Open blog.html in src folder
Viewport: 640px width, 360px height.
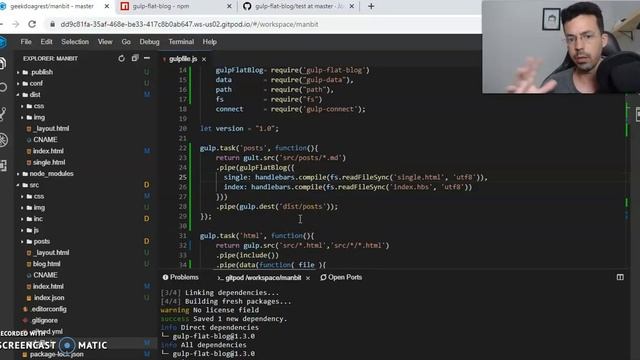pos(46,264)
